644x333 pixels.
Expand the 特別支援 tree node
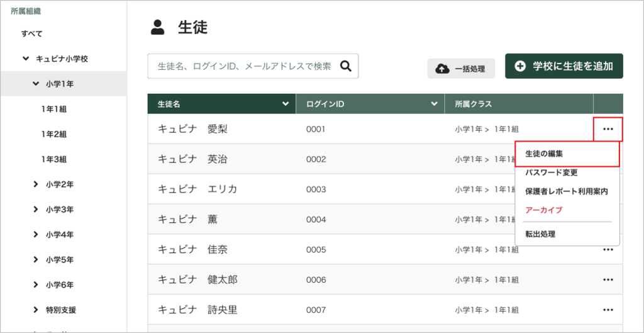[x=35, y=310]
